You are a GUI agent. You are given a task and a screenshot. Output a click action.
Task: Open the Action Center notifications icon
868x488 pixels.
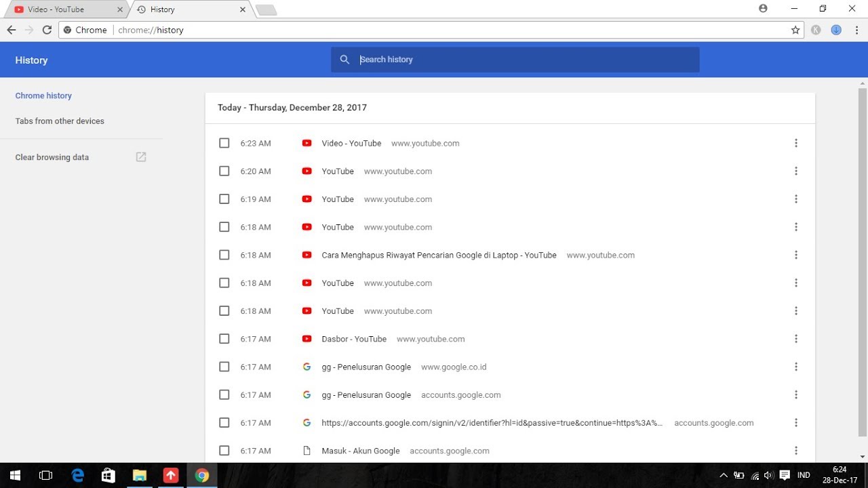click(x=785, y=475)
